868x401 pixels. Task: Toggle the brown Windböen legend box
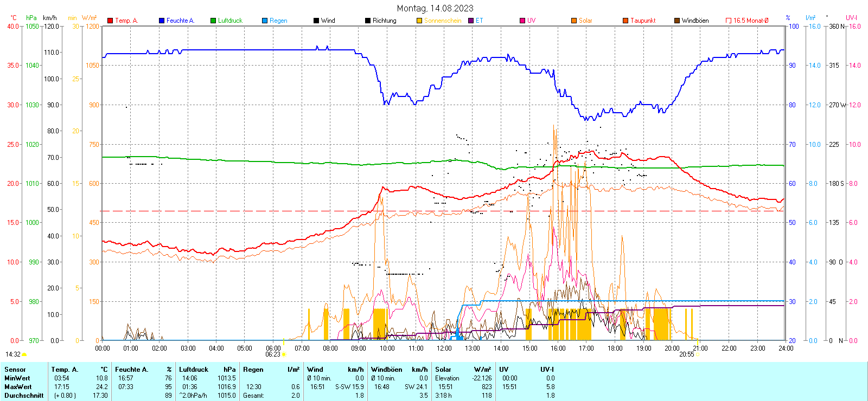[677, 21]
